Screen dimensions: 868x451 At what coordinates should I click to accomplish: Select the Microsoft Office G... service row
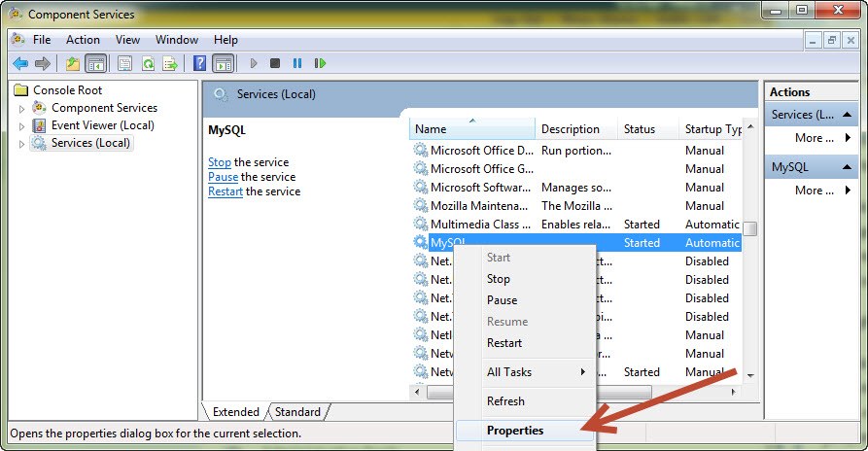pyautogui.click(x=576, y=169)
